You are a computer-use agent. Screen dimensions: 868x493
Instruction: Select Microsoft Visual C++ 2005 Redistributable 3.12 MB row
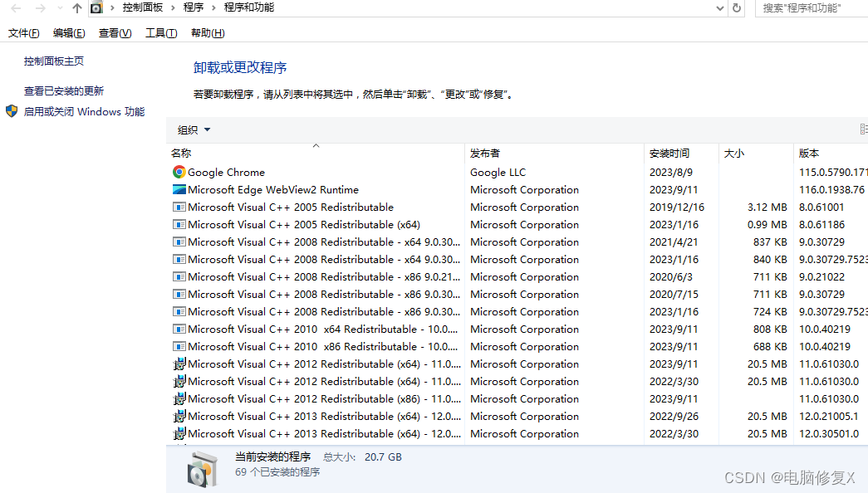(517, 207)
